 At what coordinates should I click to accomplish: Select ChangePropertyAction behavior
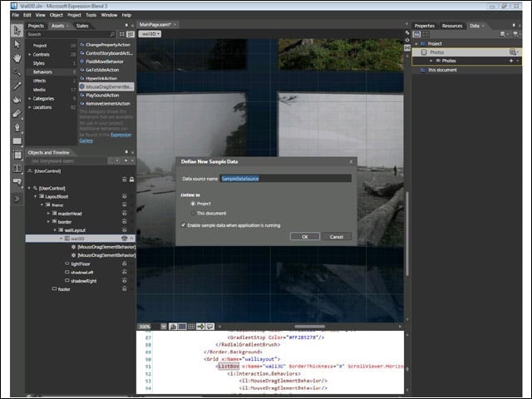click(x=107, y=45)
